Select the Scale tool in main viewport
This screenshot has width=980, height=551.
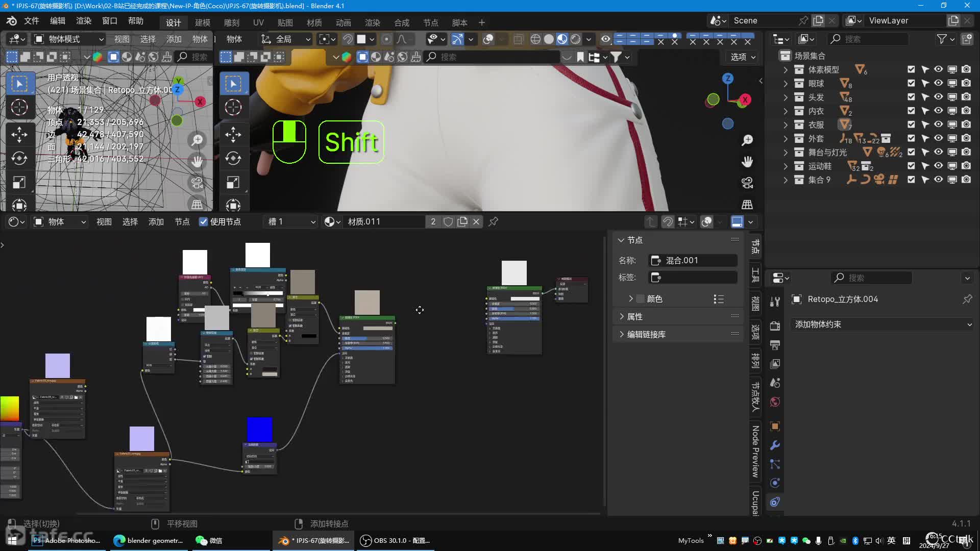[x=233, y=182]
